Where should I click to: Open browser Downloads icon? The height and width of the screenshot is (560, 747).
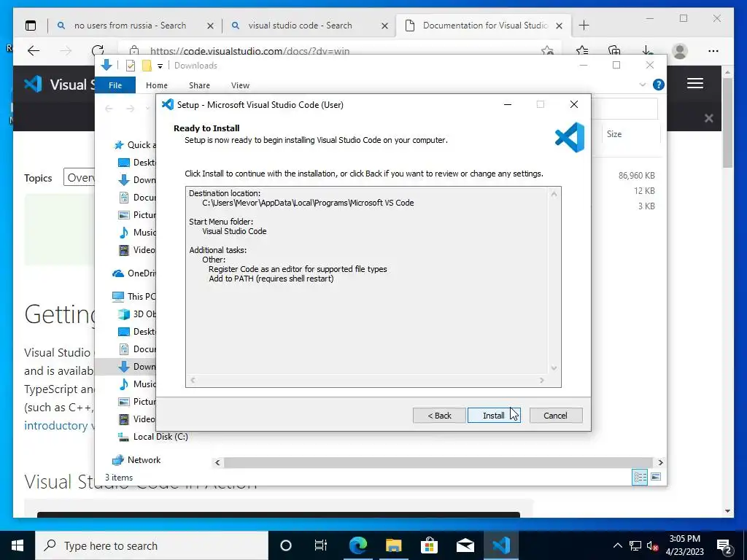[646, 50]
